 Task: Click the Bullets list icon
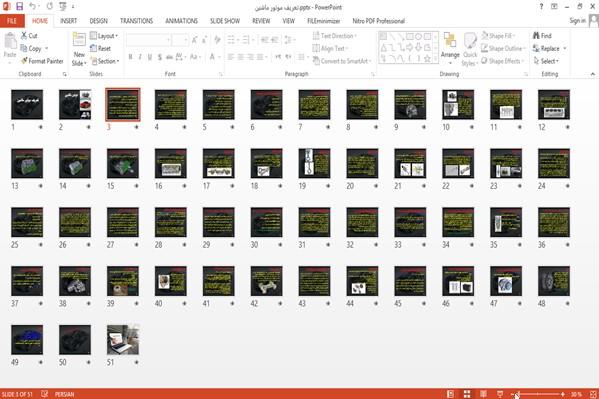pyautogui.click(x=231, y=40)
